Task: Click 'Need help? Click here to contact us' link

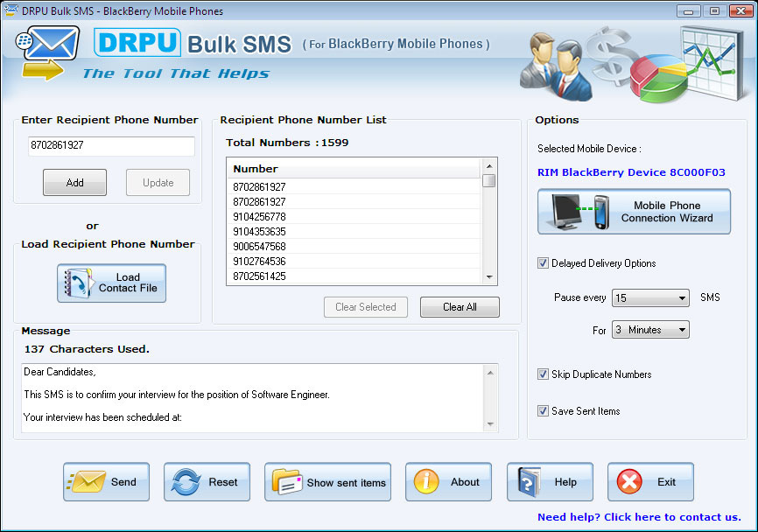Action: pos(639,517)
